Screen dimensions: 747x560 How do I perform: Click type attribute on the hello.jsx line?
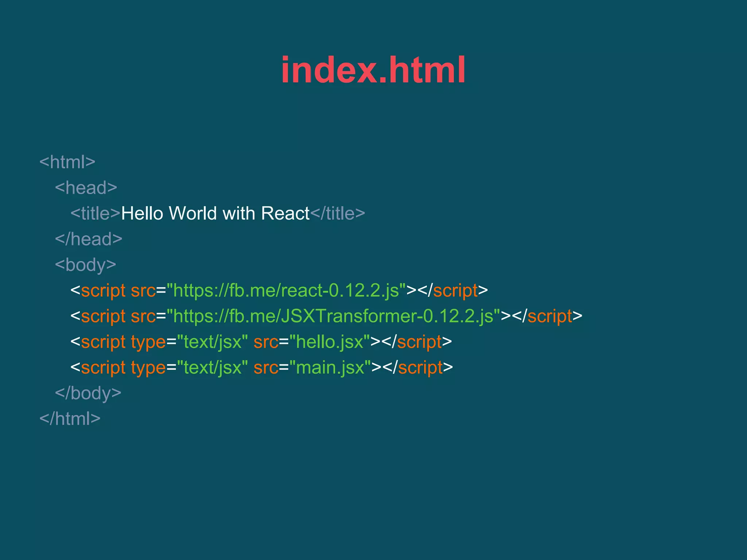(x=148, y=342)
